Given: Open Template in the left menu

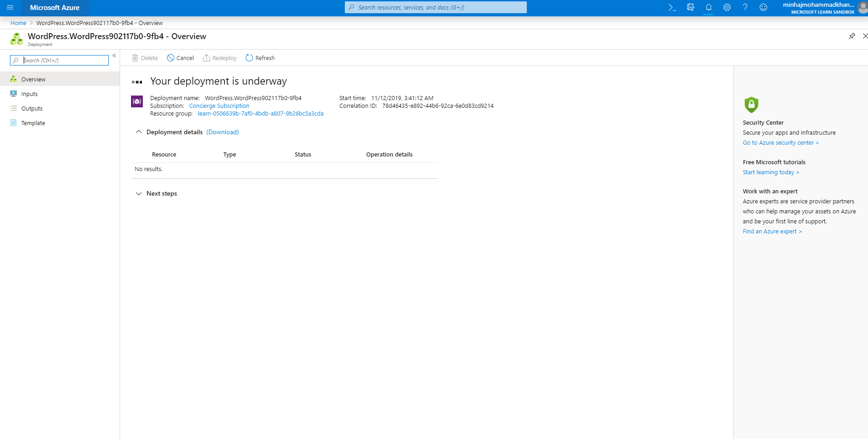Looking at the screenshot, I should tap(33, 123).
